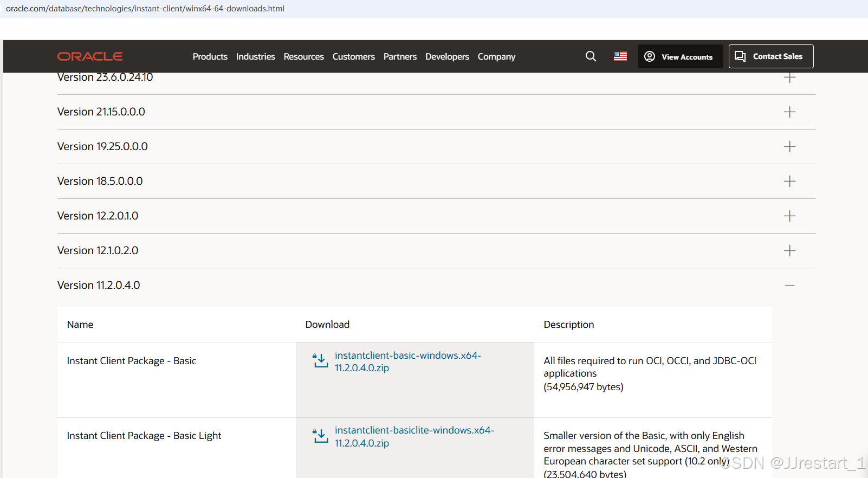The width and height of the screenshot is (868, 478).
Task: Click chat icon in Contact Sales
Action: (740, 56)
